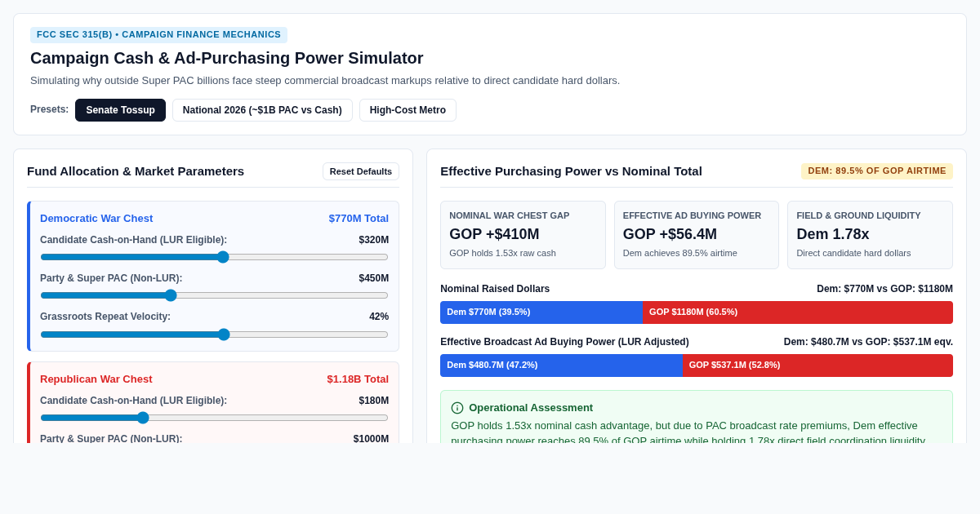Image resolution: width=980 pixels, height=514 pixels.
Task: Click the GOP +$410M figure
Action: pyautogui.click(x=494, y=234)
